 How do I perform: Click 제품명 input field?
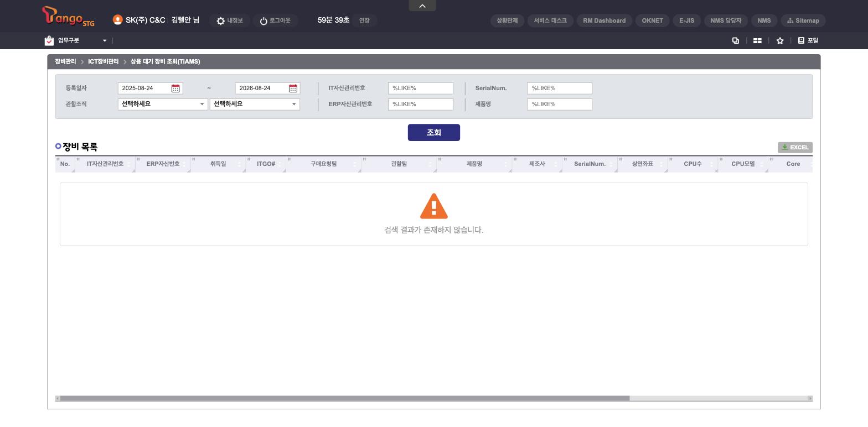(560, 105)
